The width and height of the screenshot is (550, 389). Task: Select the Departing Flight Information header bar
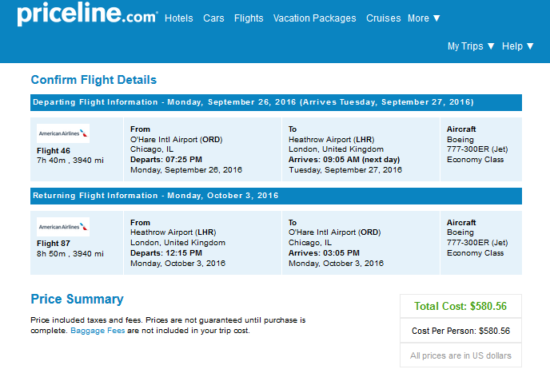276,102
